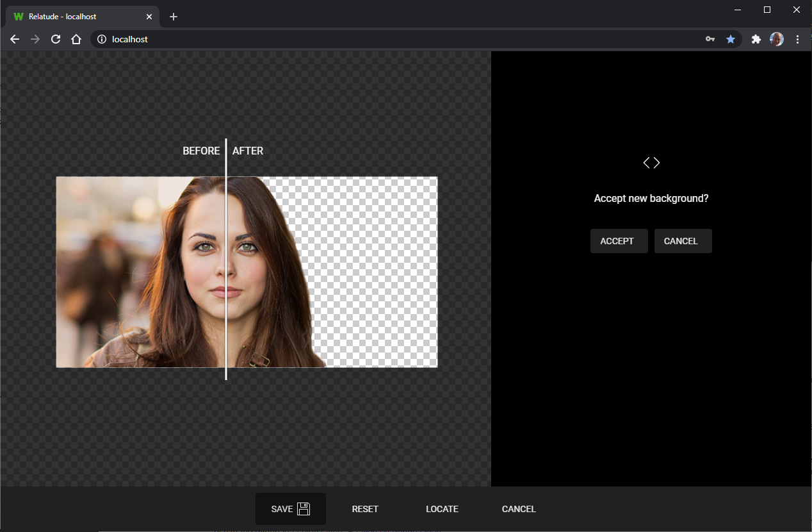Open the saved passwords key icon
812x532 pixels.
[x=710, y=39]
